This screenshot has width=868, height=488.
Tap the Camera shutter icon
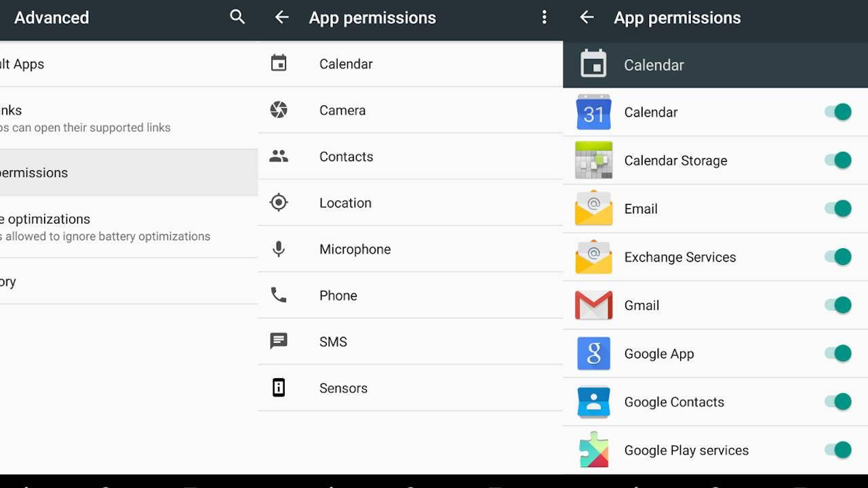(x=279, y=110)
